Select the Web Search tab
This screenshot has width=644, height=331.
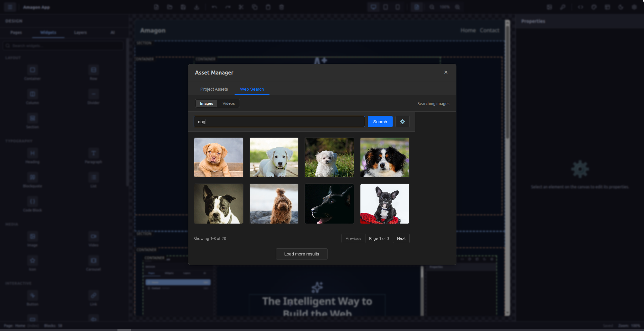(252, 89)
